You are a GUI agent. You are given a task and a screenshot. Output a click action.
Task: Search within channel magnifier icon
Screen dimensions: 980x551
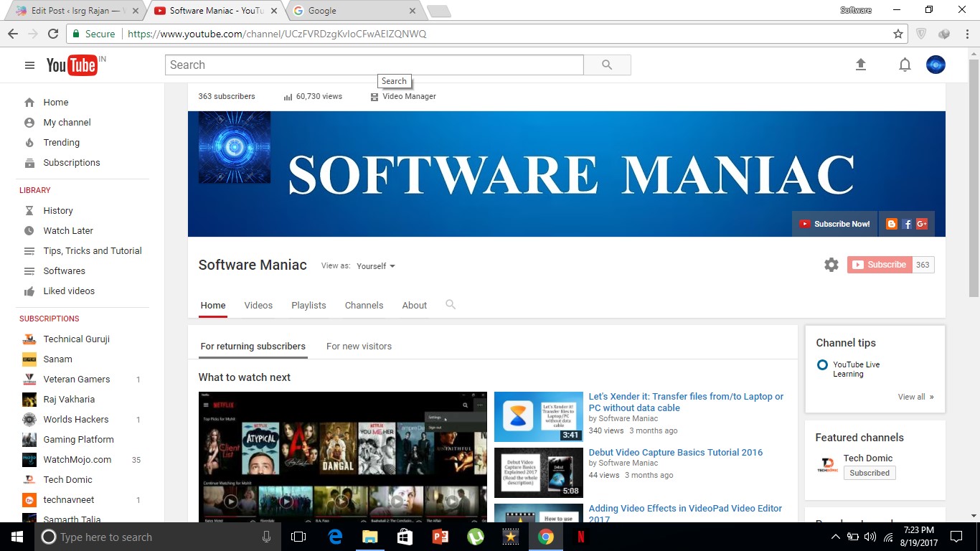coord(451,305)
